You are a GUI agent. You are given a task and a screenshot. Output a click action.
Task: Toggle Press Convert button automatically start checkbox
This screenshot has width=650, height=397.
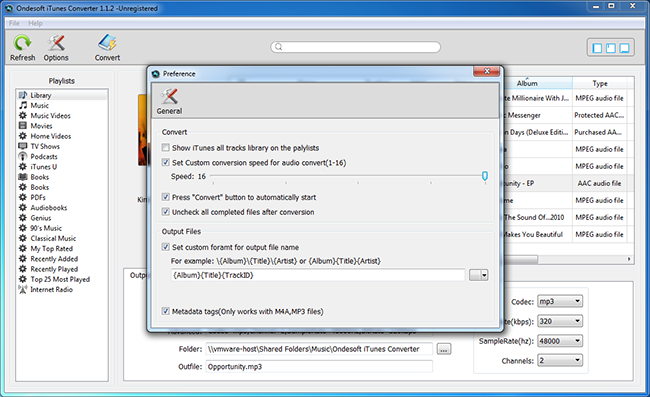pos(165,197)
